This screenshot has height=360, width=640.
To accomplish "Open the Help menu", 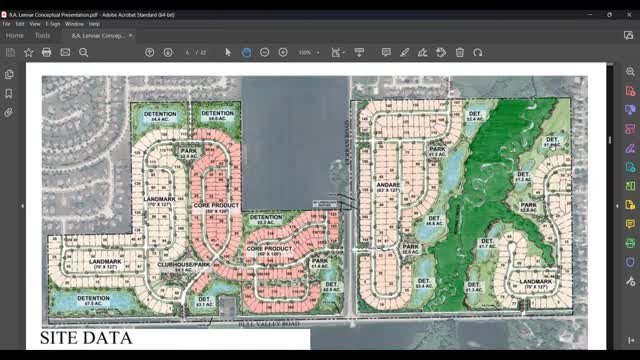I will (94, 24).
